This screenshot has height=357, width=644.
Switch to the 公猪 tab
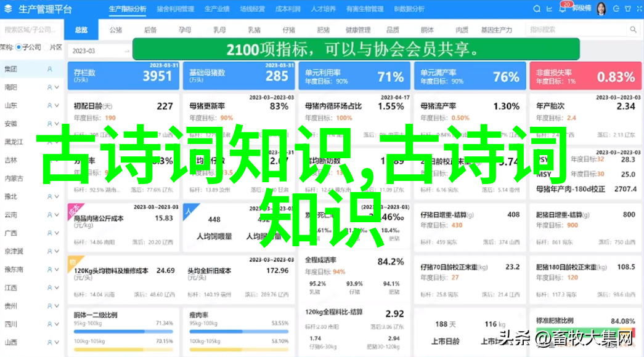pos(116,30)
